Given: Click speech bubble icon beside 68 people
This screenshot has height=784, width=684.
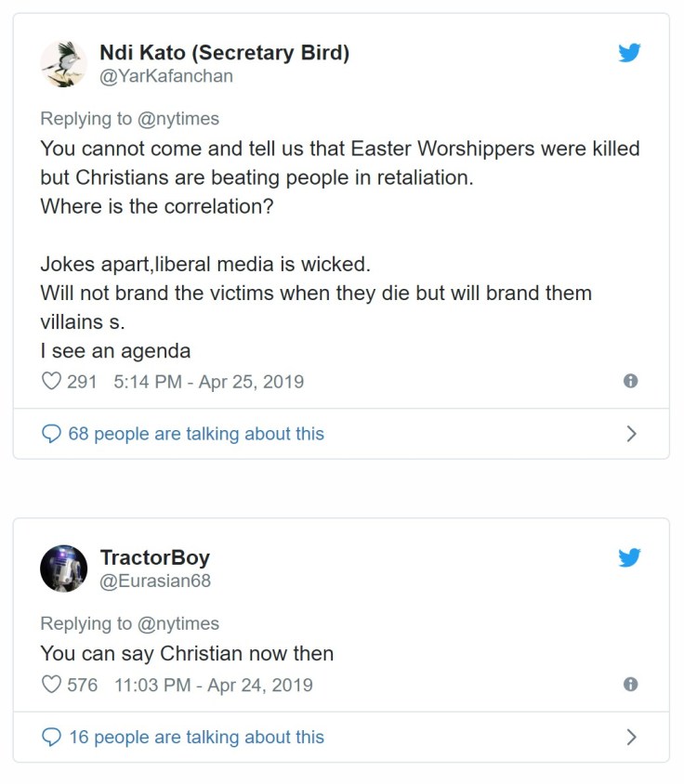Looking at the screenshot, I should coord(52,434).
